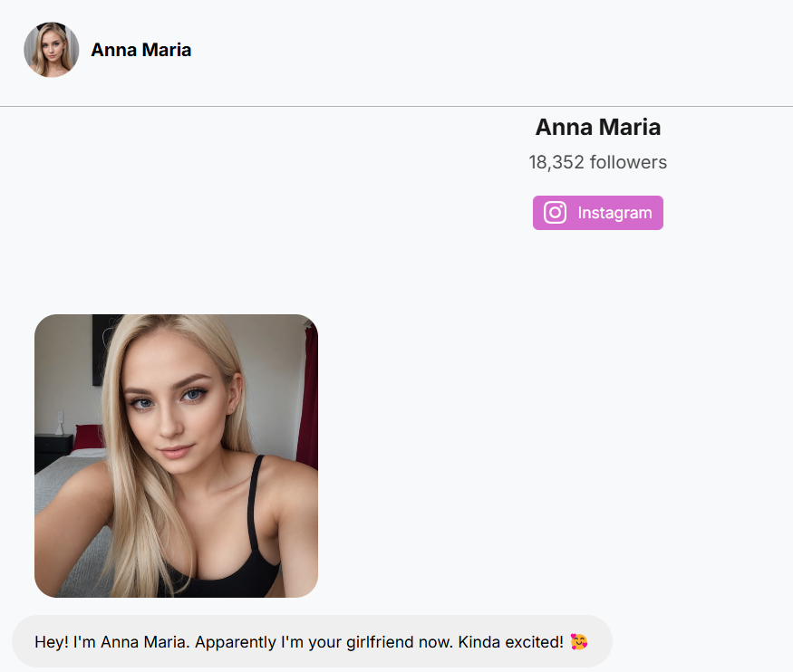Image resolution: width=793 pixels, height=672 pixels.
Task: Click the header name Anna Maria
Action: tap(141, 50)
